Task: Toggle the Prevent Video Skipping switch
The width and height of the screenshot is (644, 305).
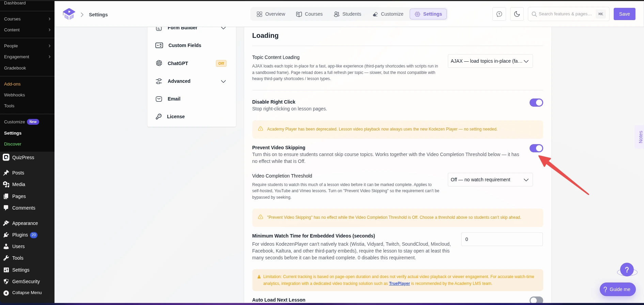Action: click(x=536, y=148)
